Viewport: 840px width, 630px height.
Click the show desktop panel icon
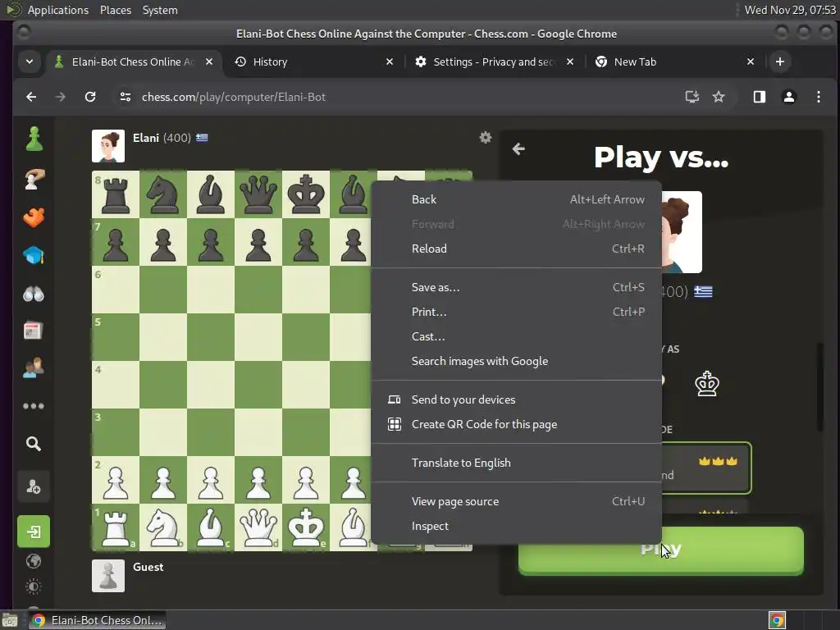(9, 620)
